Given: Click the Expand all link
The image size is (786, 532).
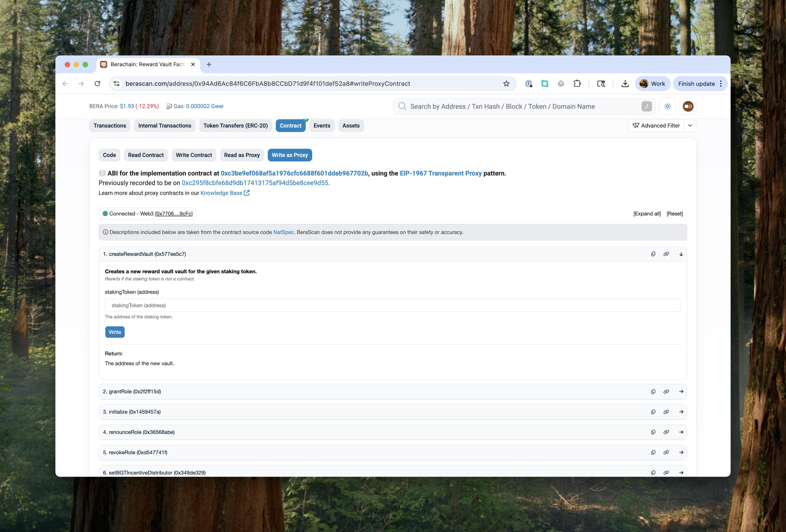Looking at the screenshot, I should point(647,214).
